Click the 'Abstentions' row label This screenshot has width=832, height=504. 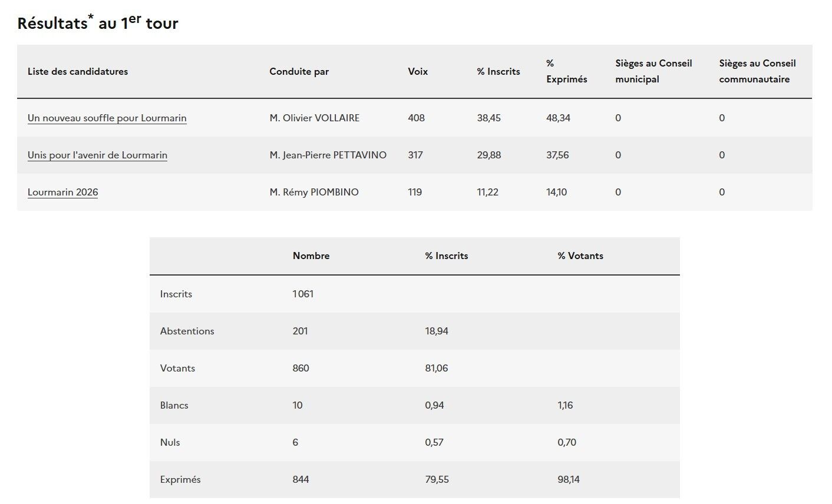tap(187, 331)
